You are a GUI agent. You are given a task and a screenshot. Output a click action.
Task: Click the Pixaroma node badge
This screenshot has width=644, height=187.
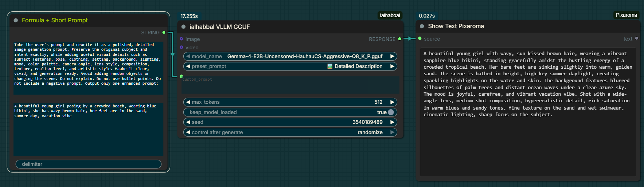click(x=626, y=15)
